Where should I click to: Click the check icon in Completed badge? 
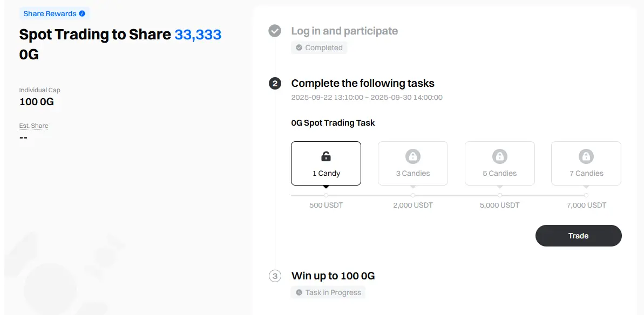(x=299, y=47)
